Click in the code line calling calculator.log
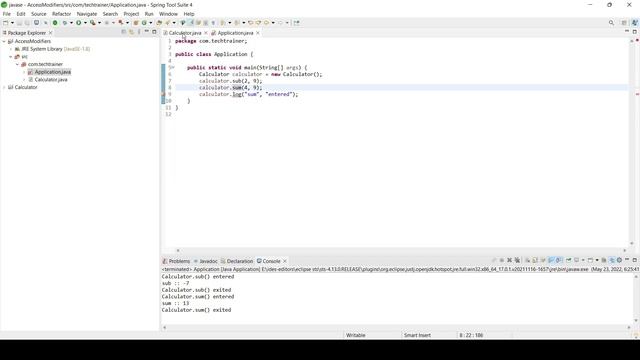This screenshot has width=640, height=360. pyautogui.click(x=249, y=94)
